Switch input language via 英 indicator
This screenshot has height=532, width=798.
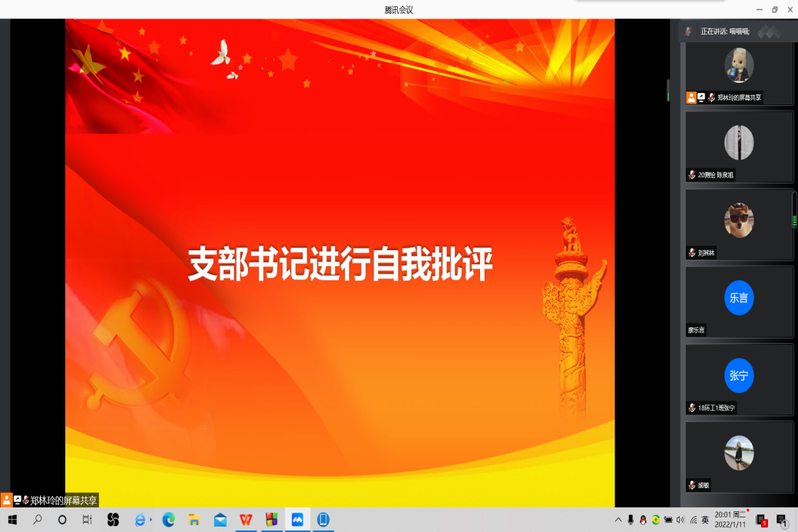click(704, 520)
